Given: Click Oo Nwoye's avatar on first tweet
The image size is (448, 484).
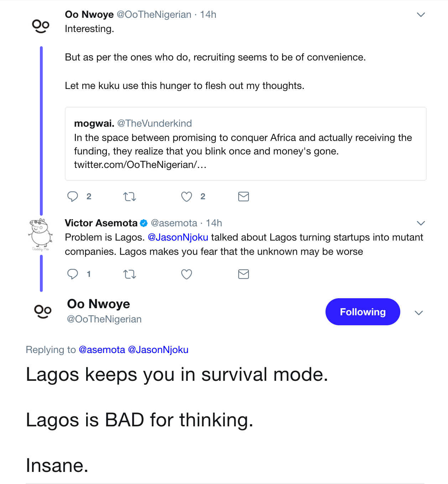Looking at the screenshot, I should (x=41, y=26).
